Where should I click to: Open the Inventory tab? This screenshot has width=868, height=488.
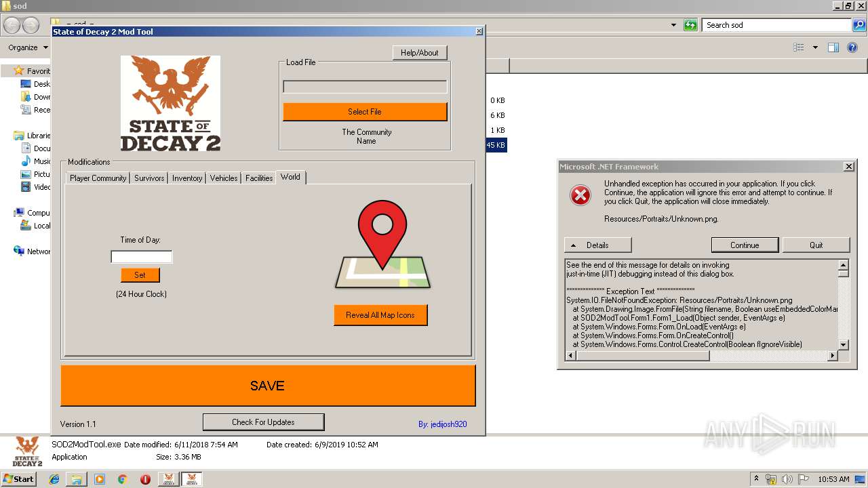(187, 178)
